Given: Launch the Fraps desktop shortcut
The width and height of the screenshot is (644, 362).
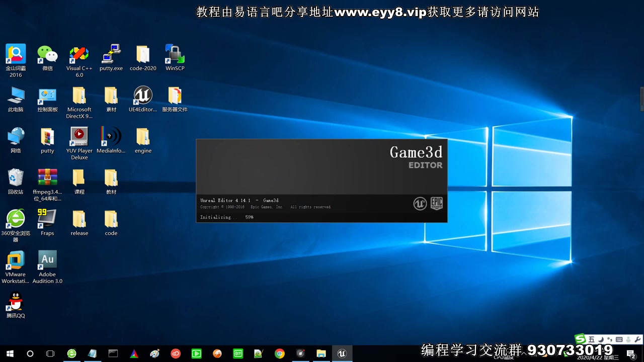Looking at the screenshot, I should pyautogui.click(x=47, y=223).
